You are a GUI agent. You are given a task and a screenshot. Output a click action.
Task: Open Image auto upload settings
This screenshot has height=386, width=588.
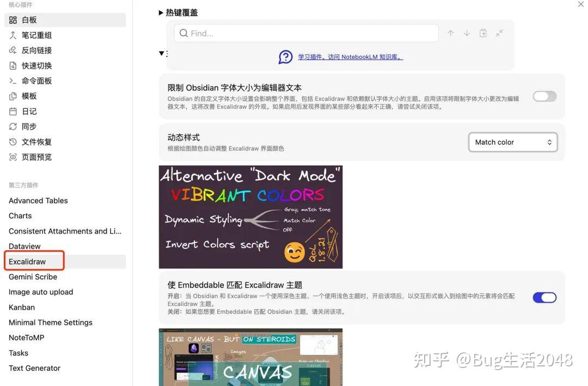tap(65, 292)
